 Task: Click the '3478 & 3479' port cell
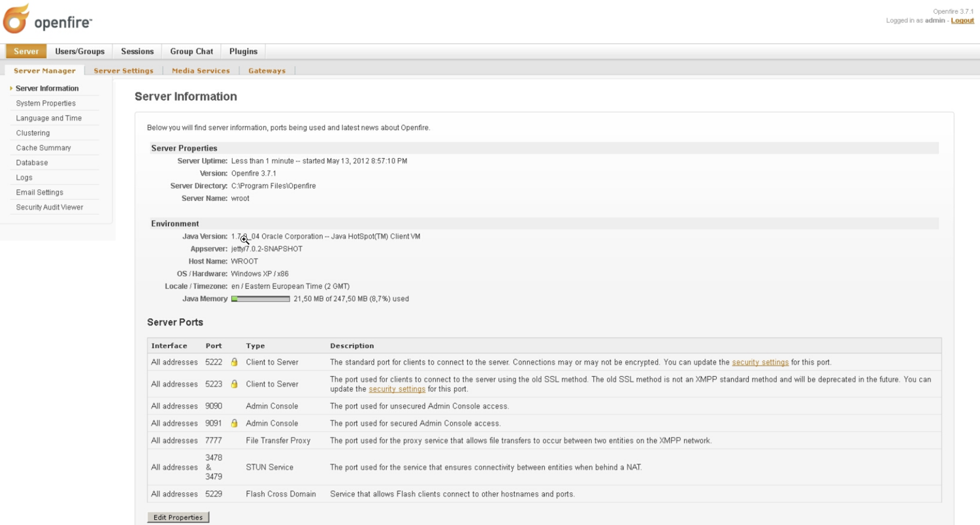tap(214, 468)
